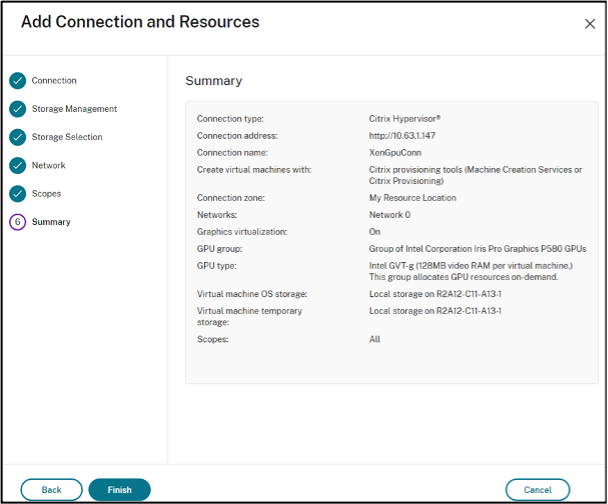This screenshot has height=504, width=608.
Task: Open the Storage Management step
Action: pos(74,109)
